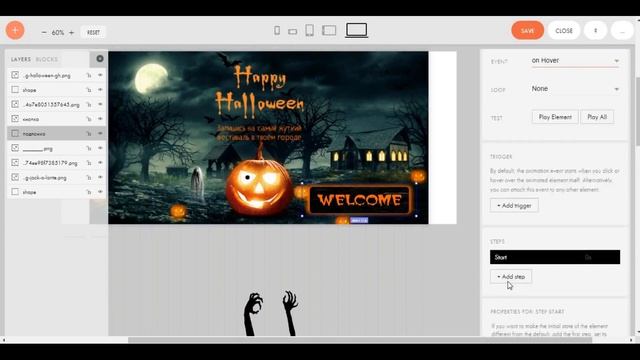The height and width of the screenshot is (360, 640).
Task: Click the image type icon of 4a7e8031337643.png
Action: 15,104
